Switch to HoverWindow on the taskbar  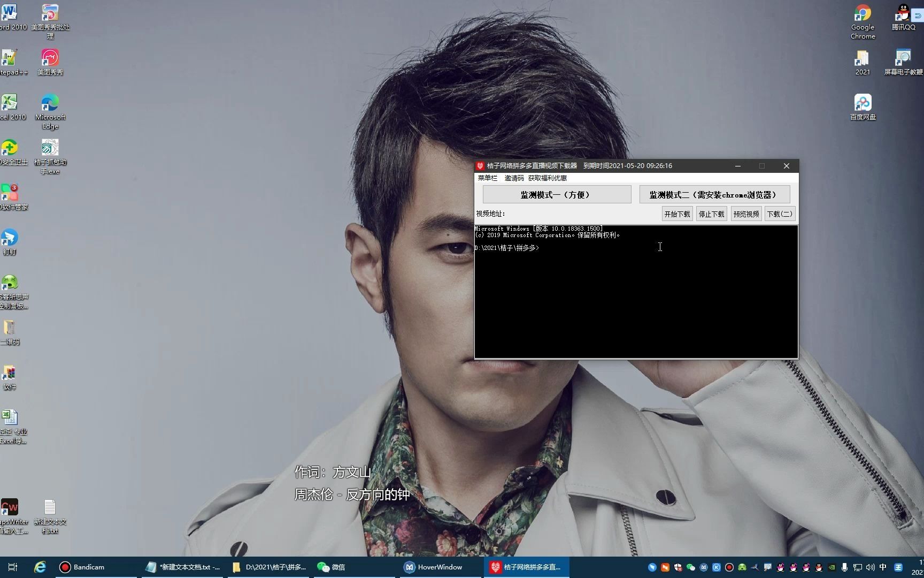440,567
